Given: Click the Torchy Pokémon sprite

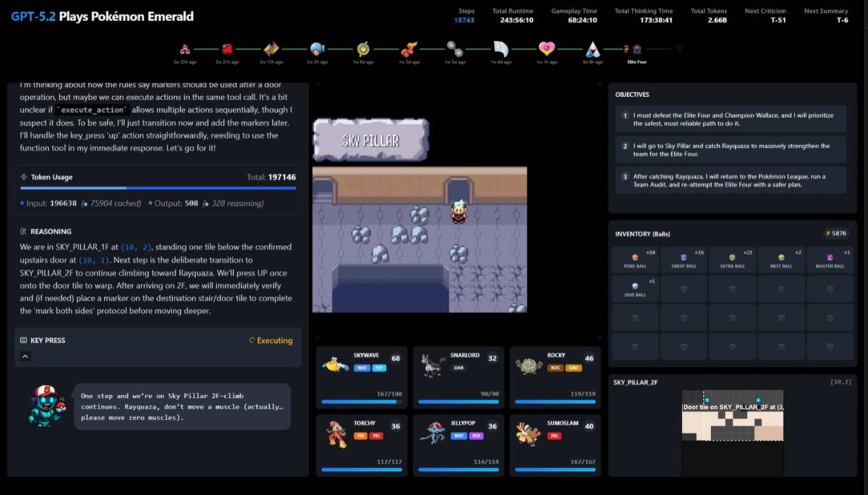Looking at the screenshot, I should [335, 434].
